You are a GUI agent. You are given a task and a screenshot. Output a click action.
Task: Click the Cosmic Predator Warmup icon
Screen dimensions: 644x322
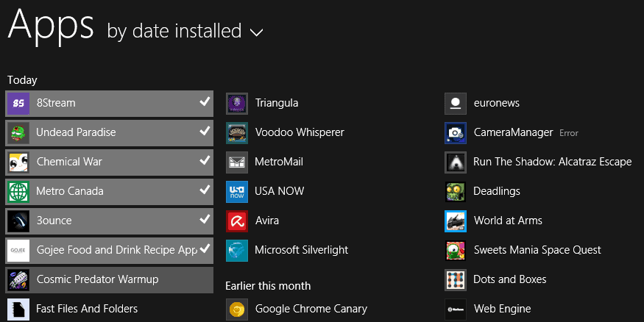pyautogui.click(x=18, y=280)
